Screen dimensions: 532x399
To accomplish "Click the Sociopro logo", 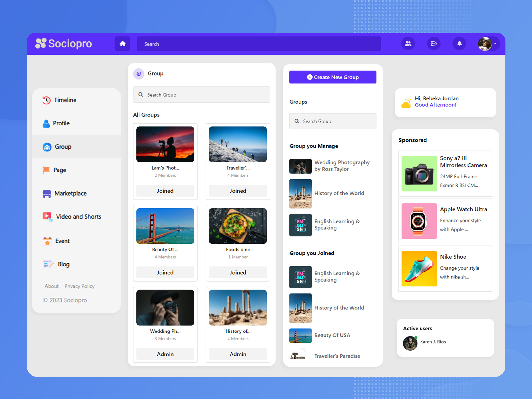I will coord(64,43).
